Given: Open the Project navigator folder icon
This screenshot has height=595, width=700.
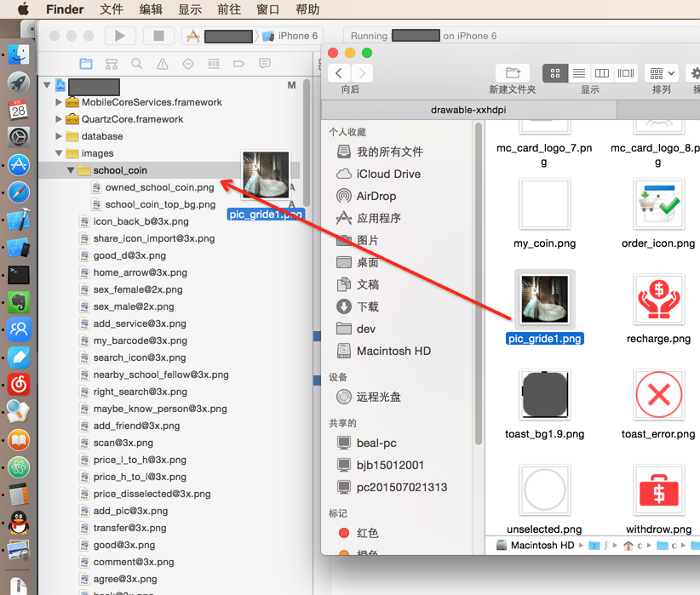Looking at the screenshot, I should 86,64.
